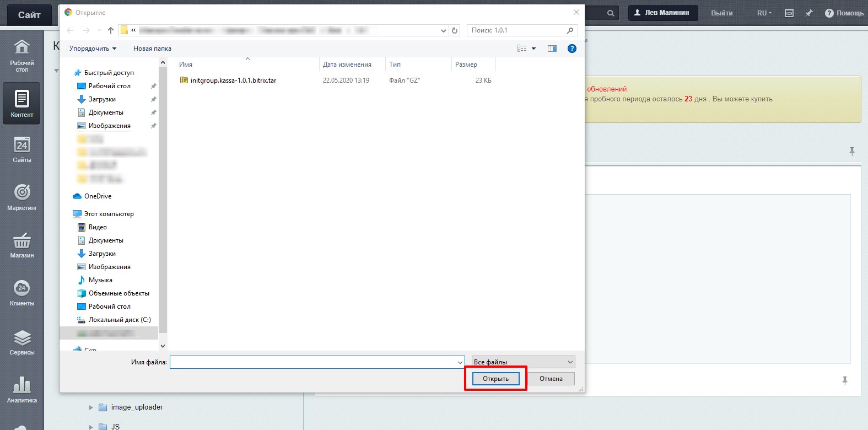
Task: Click the pin icon in Bitrix header
Action: click(809, 13)
